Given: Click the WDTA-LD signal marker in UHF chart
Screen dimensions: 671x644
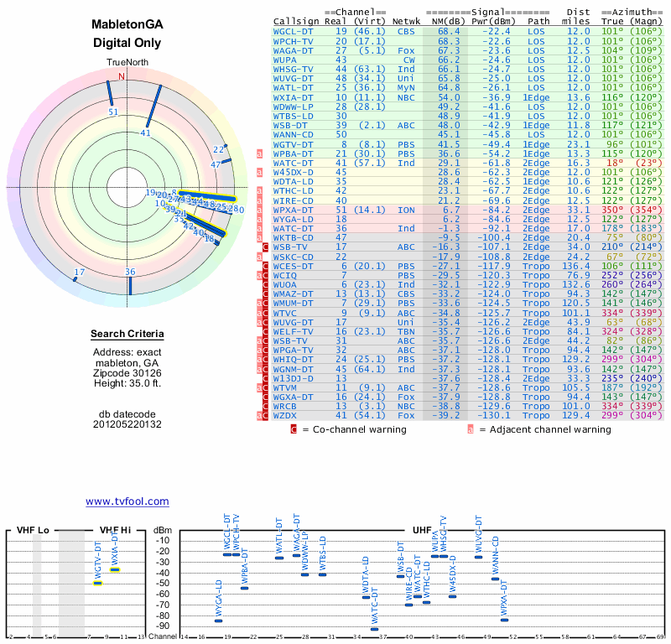Looking at the screenshot, I should click(x=366, y=597).
